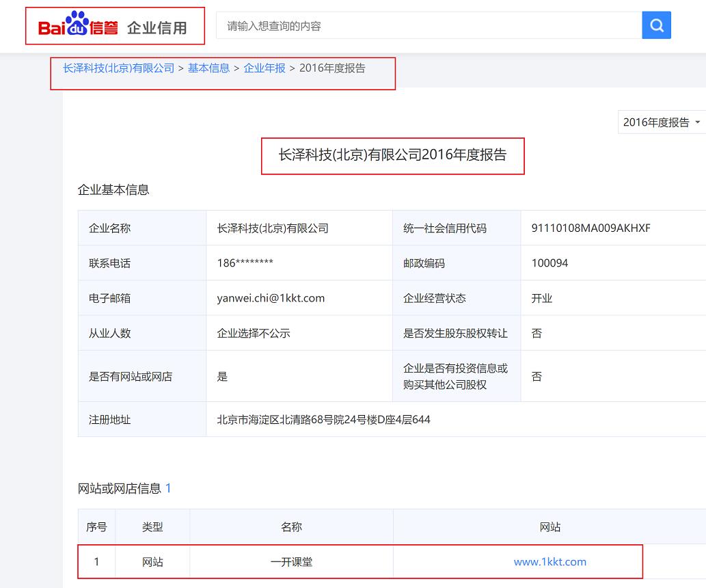The width and height of the screenshot is (706, 588).
Task: Visit the www.1kkt.com website link
Action: pos(551,561)
